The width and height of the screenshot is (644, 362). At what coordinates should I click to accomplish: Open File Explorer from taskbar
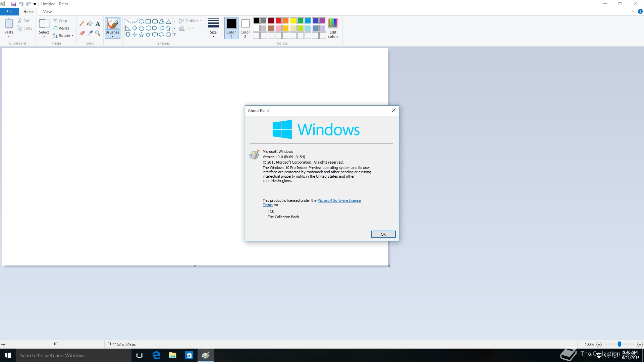[173, 355]
